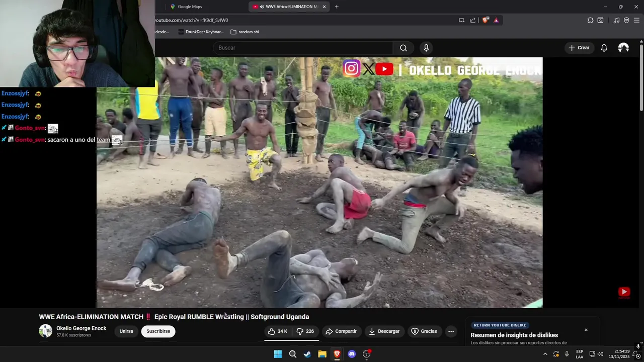Click the YouTube URL address bar
This screenshot has width=644, height=362.
(302, 20)
